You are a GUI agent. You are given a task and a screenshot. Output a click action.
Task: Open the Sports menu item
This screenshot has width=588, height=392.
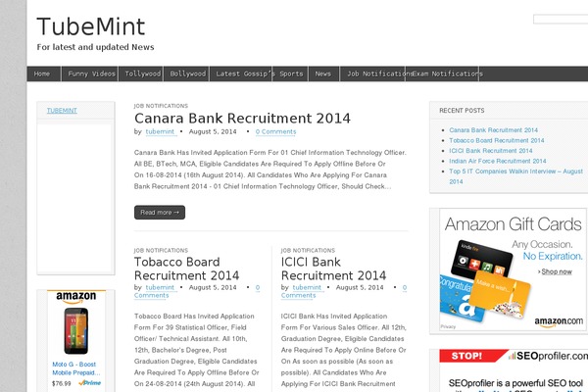click(x=291, y=73)
